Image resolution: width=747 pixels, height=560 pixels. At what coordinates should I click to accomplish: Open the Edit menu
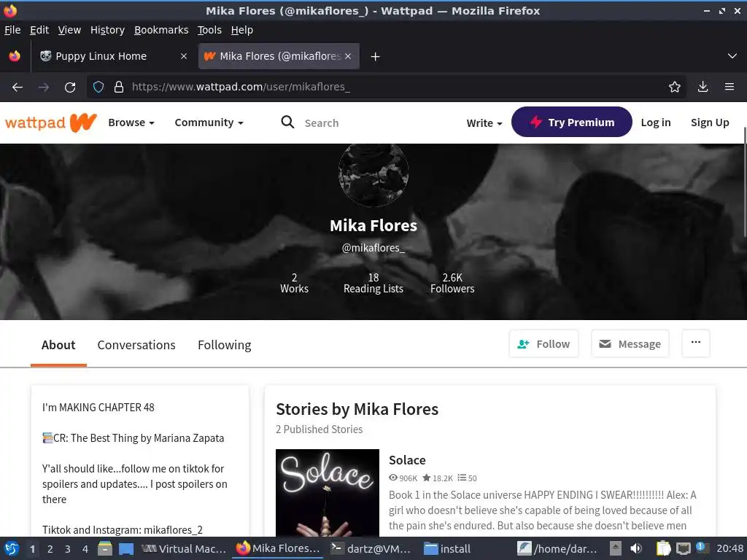point(39,30)
